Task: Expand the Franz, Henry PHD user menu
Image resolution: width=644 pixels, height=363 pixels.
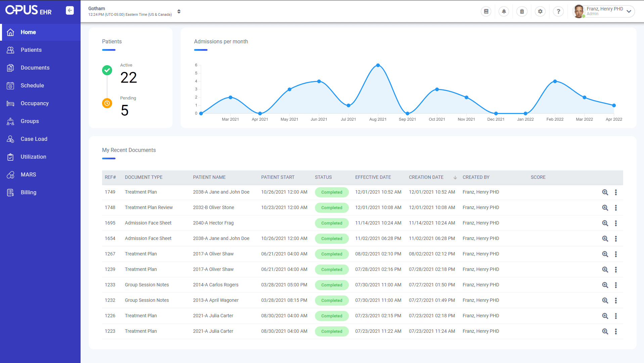Action: tap(629, 11)
